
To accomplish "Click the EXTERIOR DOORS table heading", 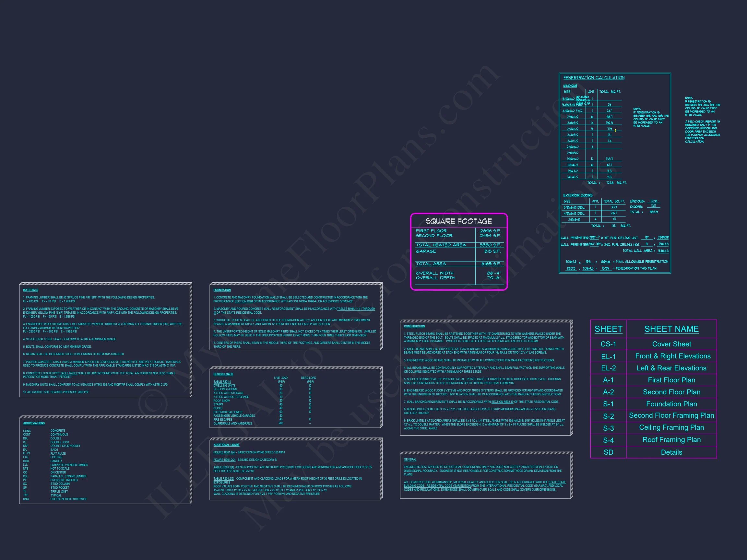I will (x=577, y=195).
